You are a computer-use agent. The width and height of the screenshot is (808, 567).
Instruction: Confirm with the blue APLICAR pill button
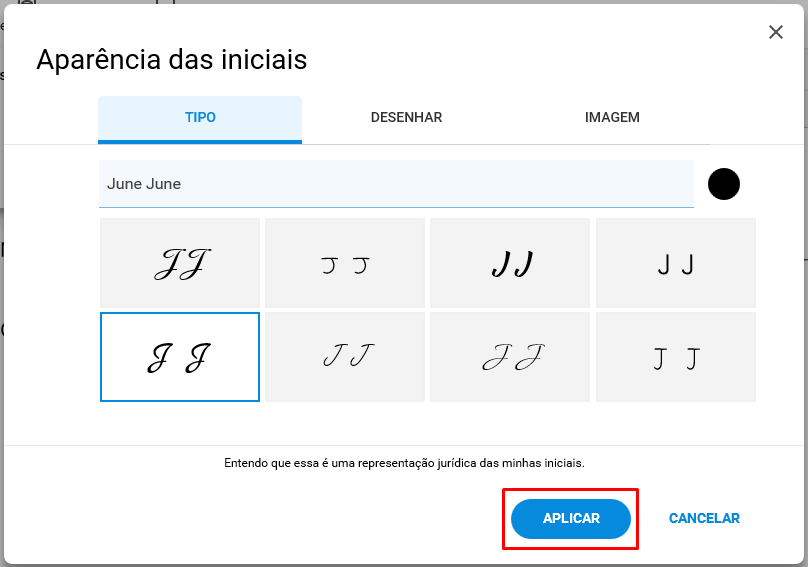tap(570, 519)
